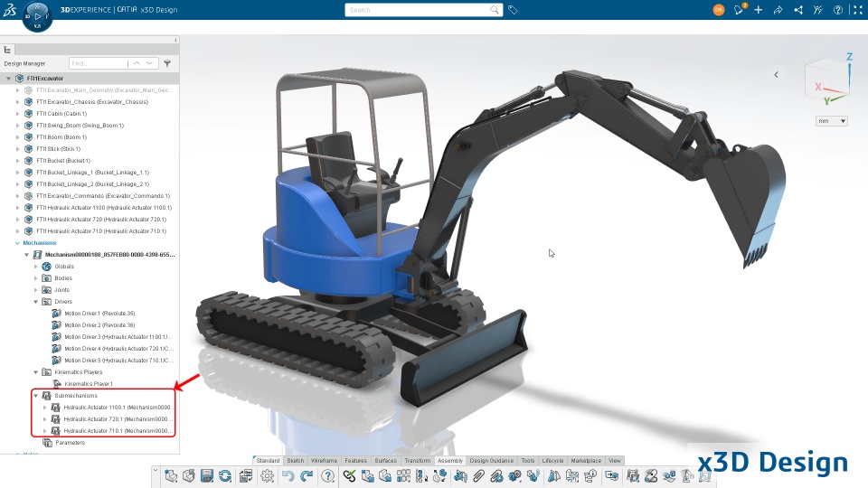
Task: Click the fullscreen expand icon at top right
Action: pos(857,10)
